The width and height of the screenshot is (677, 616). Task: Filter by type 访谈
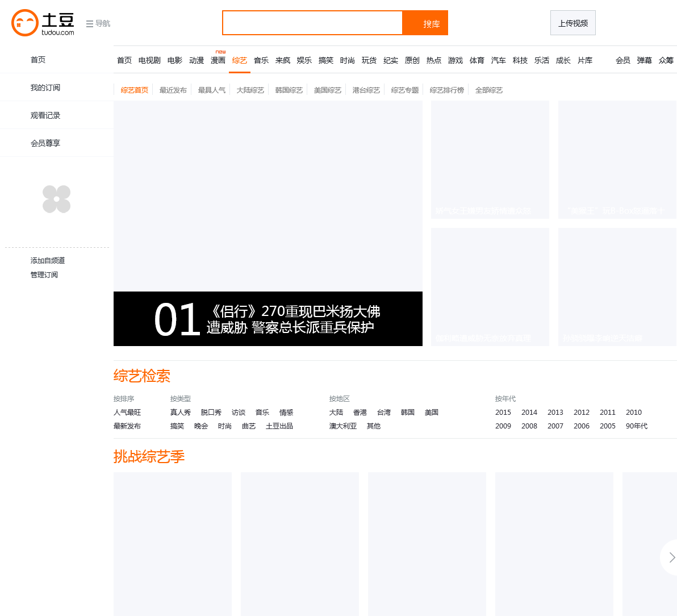pyautogui.click(x=239, y=413)
